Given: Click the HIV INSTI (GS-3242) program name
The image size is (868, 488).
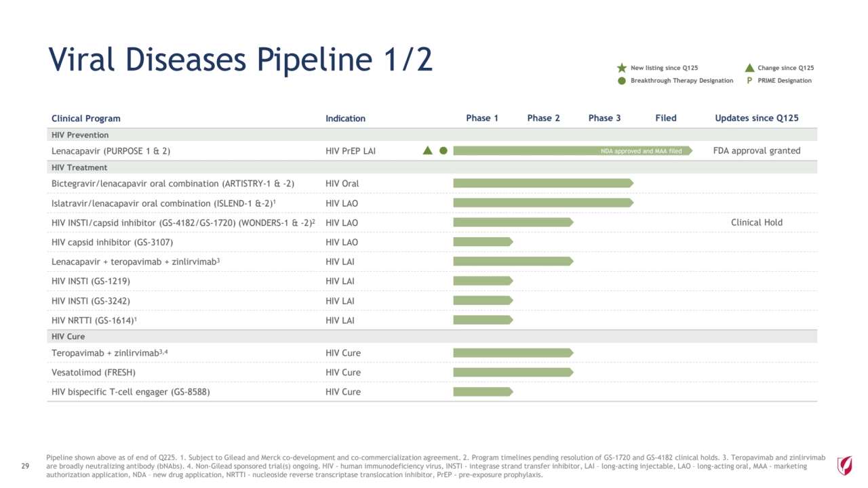Looking at the screenshot, I should (91, 301).
